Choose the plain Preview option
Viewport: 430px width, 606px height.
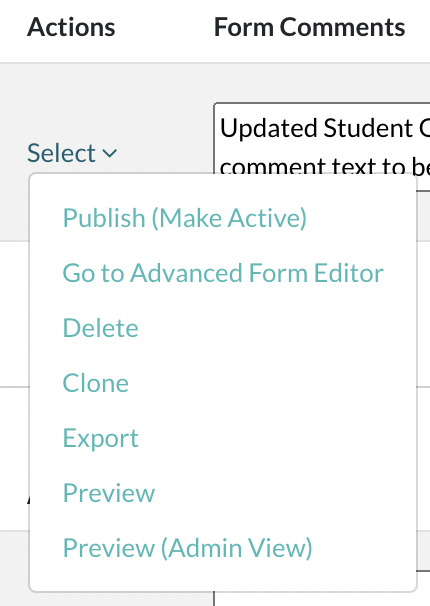click(x=109, y=493)
